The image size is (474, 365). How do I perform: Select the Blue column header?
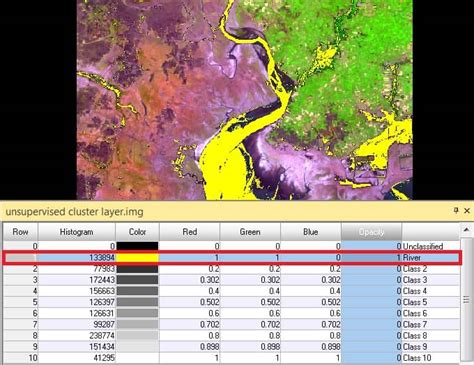pyautogui.click(x=311, y=232)
